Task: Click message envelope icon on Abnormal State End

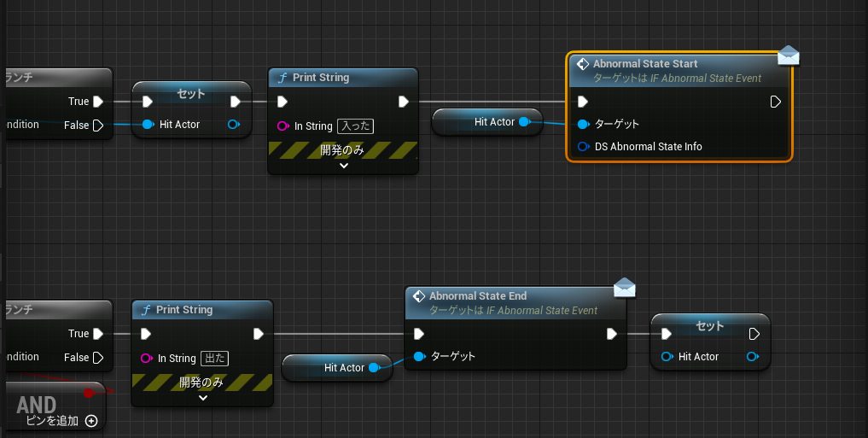Action: [625, 288]
